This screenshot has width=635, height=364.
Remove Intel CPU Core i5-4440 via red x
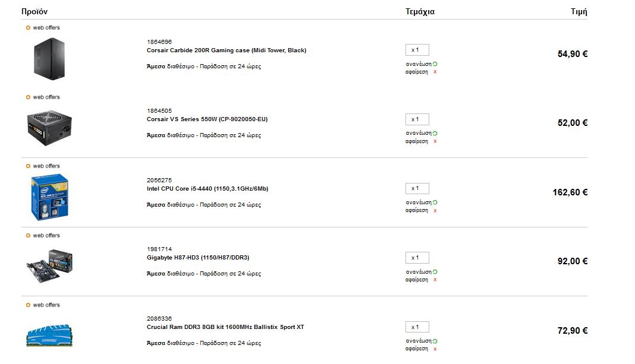point(435,211)
